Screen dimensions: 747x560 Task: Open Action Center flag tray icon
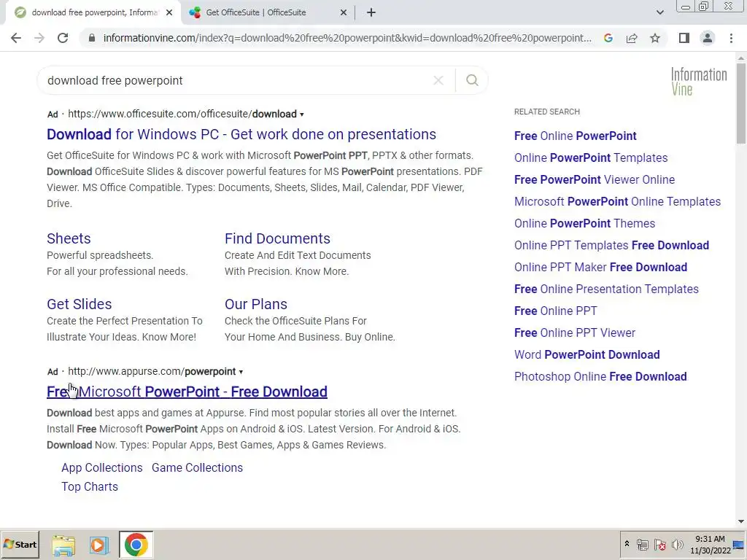659,545
